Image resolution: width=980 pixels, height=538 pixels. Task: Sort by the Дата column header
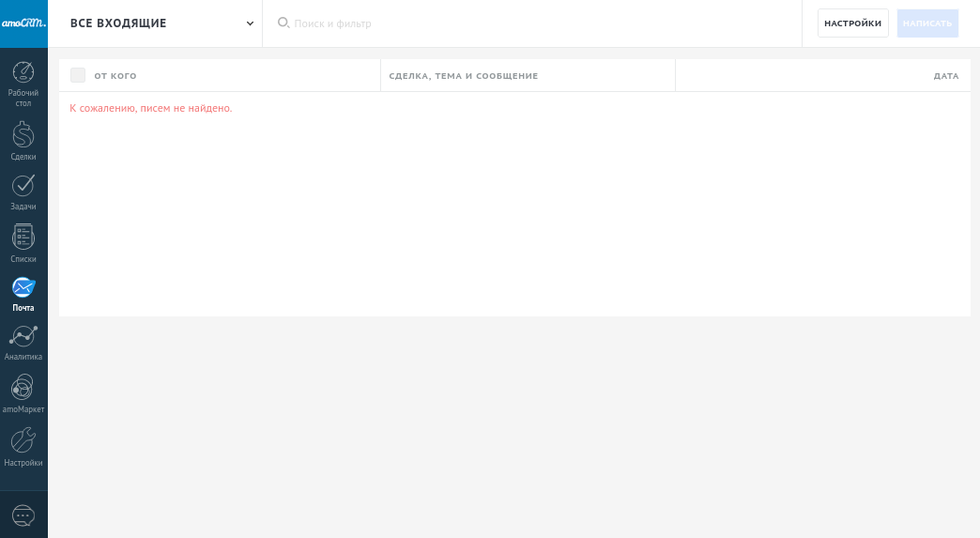[x=945, y=76]
